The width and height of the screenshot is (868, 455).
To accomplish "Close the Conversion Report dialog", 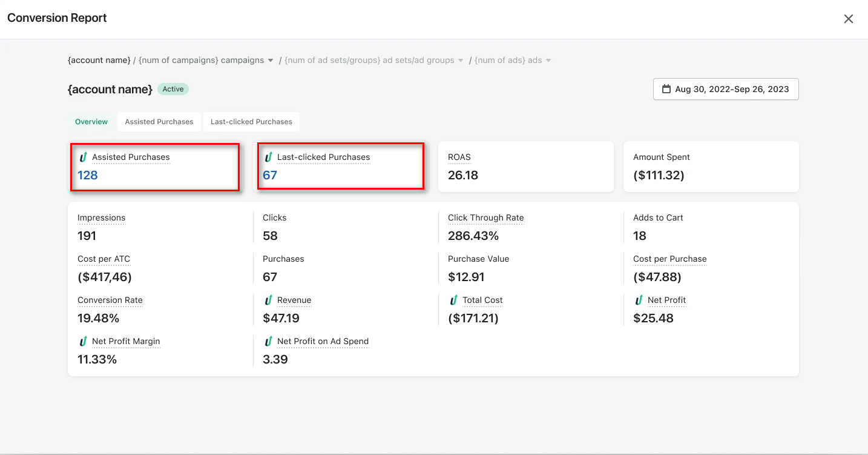I will (848, 18).
